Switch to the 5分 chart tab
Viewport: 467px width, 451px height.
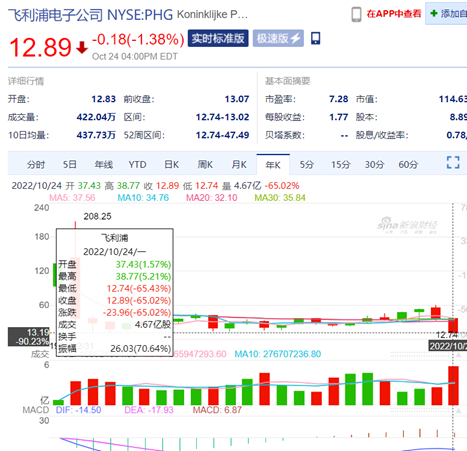307,165
